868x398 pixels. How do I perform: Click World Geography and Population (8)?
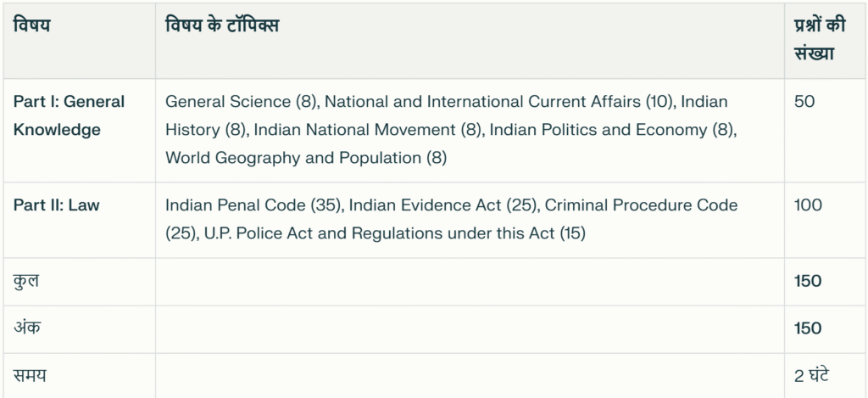coord(305,158)
